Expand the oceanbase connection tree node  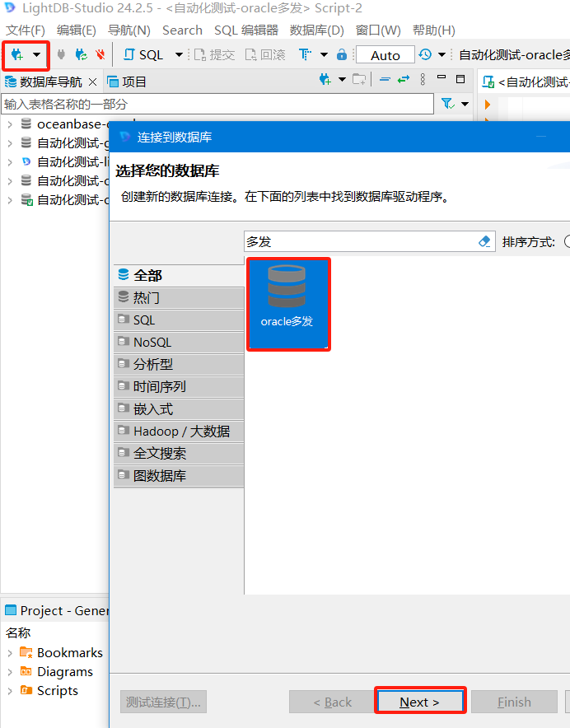coord(10,124)
